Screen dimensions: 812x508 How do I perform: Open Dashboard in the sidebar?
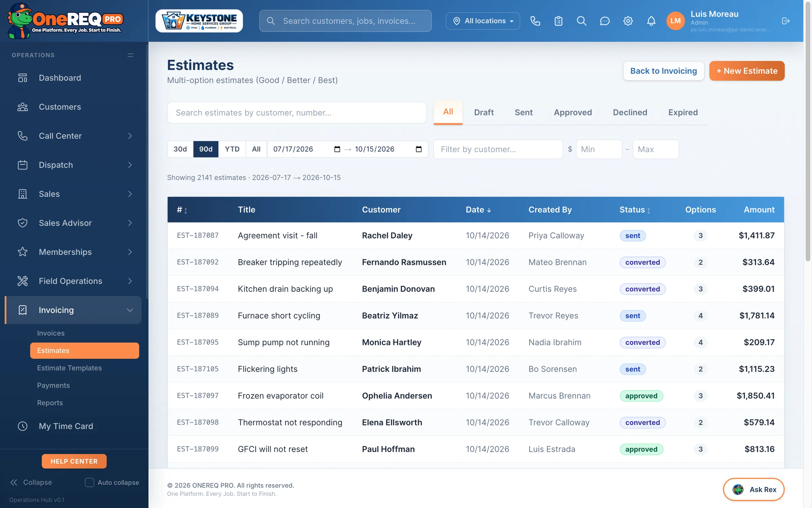73,78
